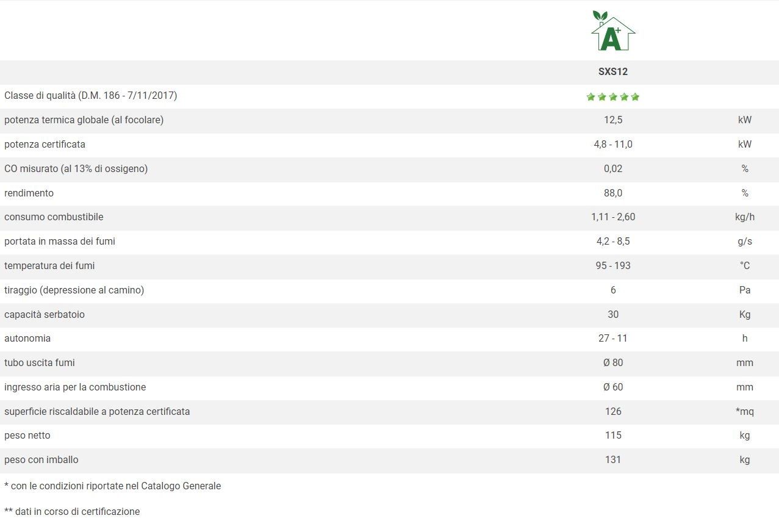Click the 'potenza certificata' value 4,8 - 11,0
The height and width of the screenshot is (532, 779).
(x=612, y=145)
